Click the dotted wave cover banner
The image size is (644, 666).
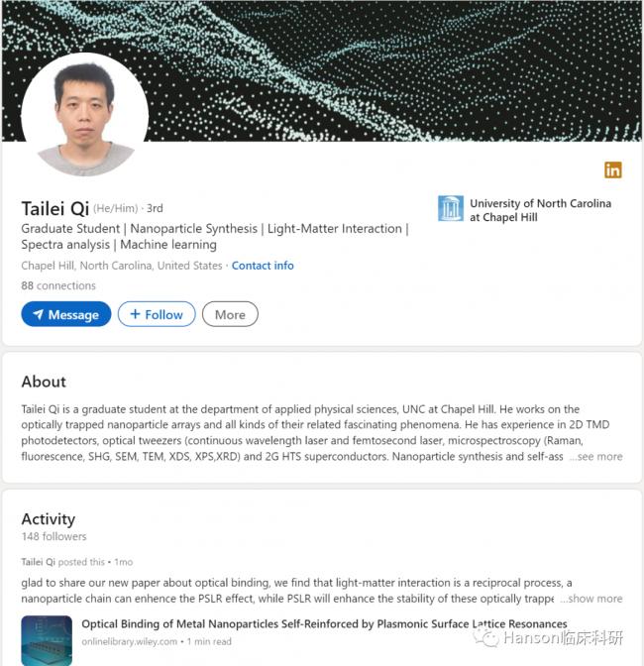396,69
